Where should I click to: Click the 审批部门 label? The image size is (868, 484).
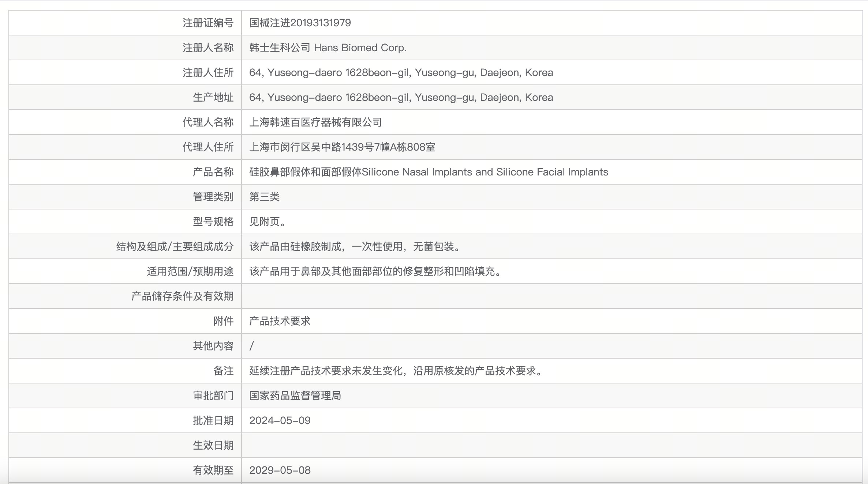click(213, 396)
